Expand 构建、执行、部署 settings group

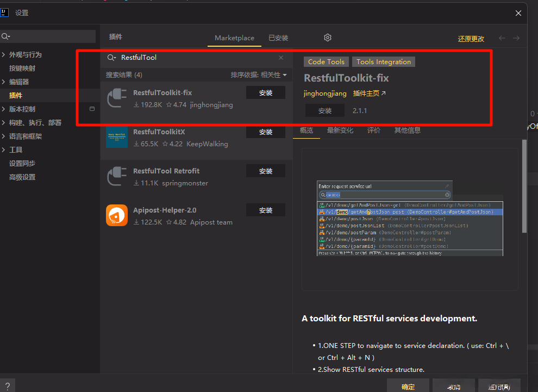(x=3, y=122)
